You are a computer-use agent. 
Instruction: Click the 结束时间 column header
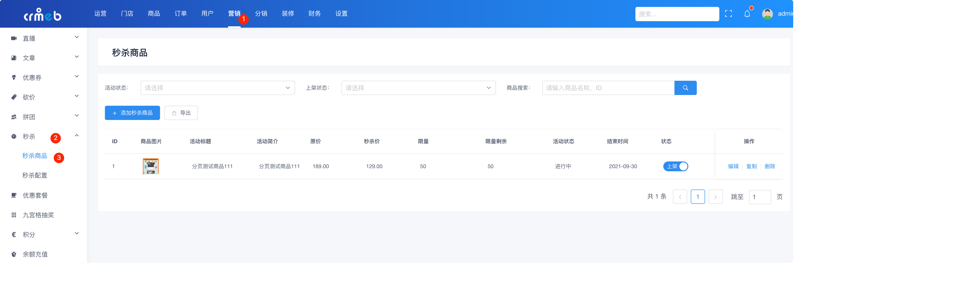(617, 141)
